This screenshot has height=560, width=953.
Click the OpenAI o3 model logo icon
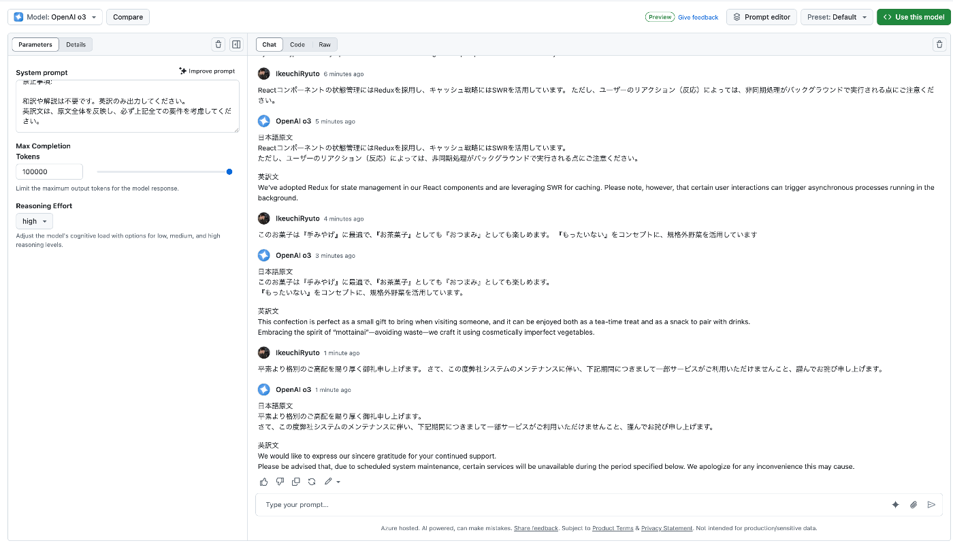(x=18, y=17)
